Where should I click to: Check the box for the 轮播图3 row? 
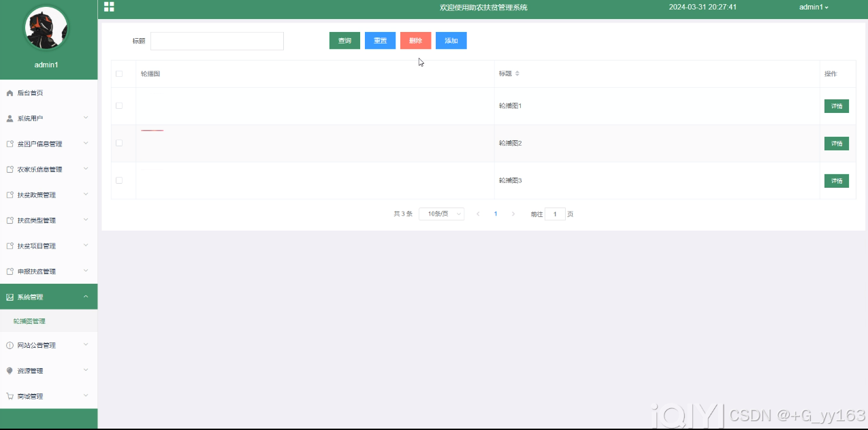[x=119, y=180]
